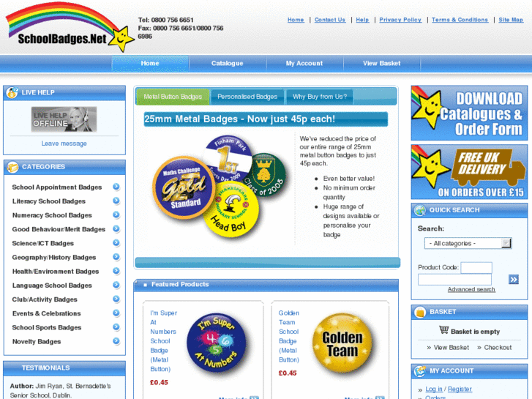Click the Contact Us link
This screenshot has width=532, height=399.
pos(330,20)
